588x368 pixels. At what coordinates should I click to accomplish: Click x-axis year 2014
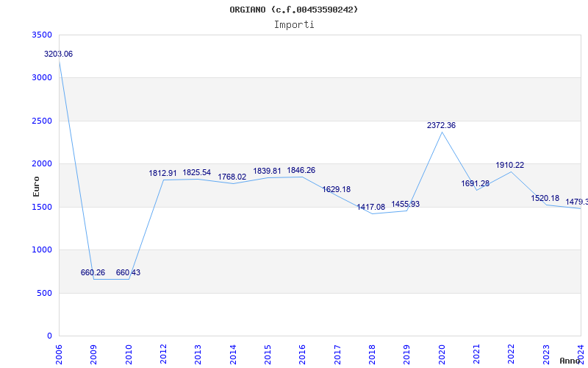pyautogui.click(x=233, y=355)
